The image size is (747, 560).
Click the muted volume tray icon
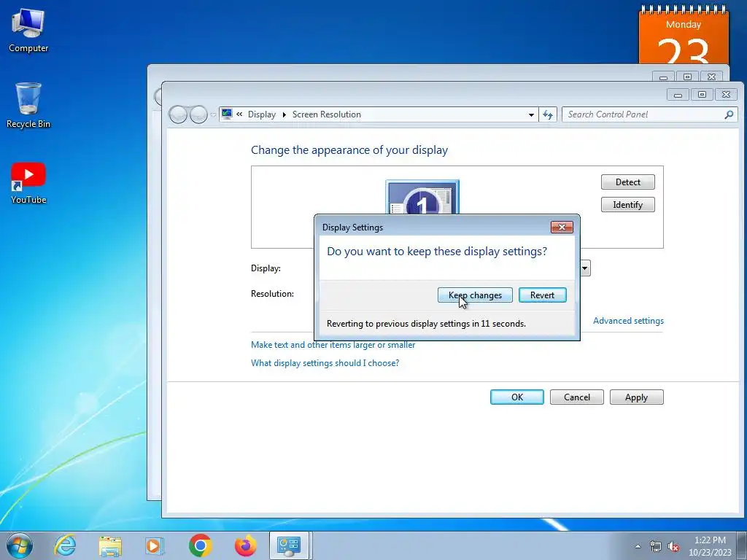pos(673,546)
